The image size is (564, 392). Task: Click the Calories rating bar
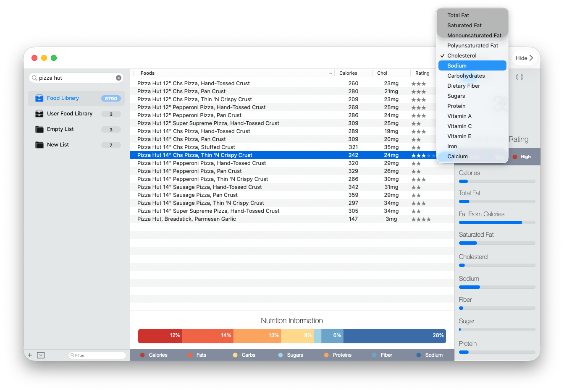point(497,181)
